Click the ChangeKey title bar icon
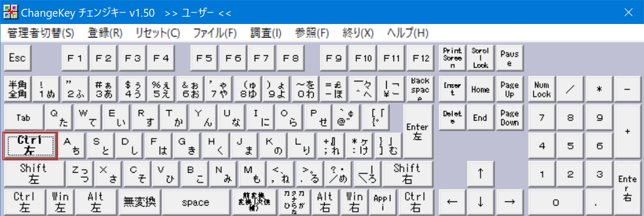Screen dimensions: 644x216 (x=9, y=11)
